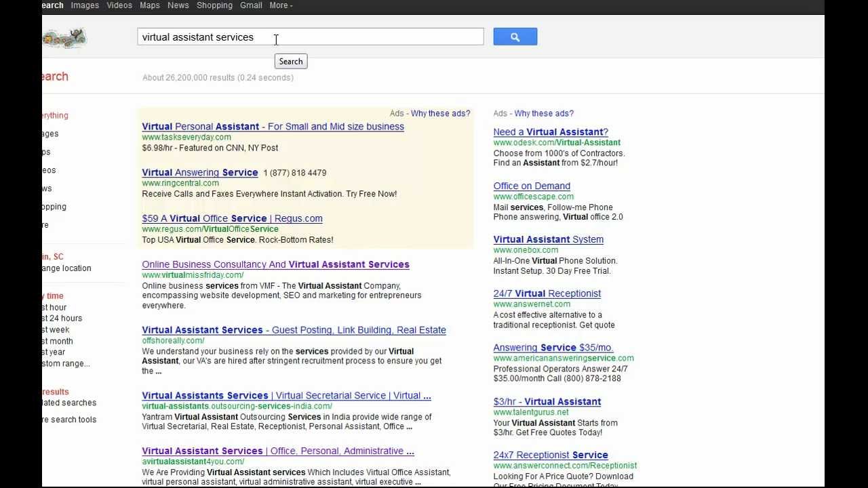This screenshot has height=488, width=868.
Task: Select Videos filter in left sidebar
Action: pos(49,170)
